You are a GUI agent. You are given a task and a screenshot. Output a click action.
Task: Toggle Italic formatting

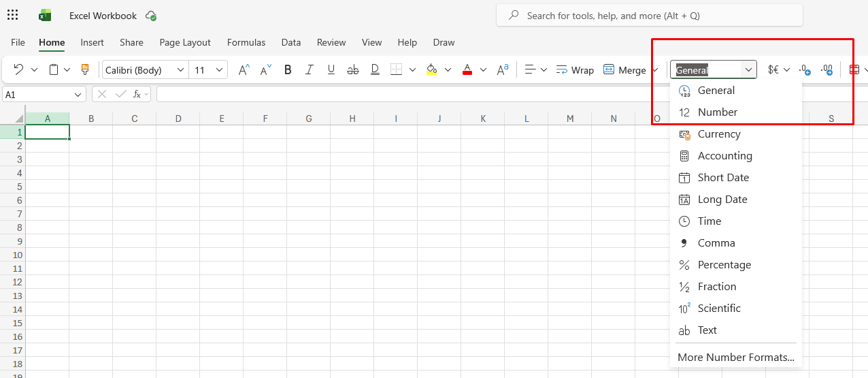click(x=310, y=69)
